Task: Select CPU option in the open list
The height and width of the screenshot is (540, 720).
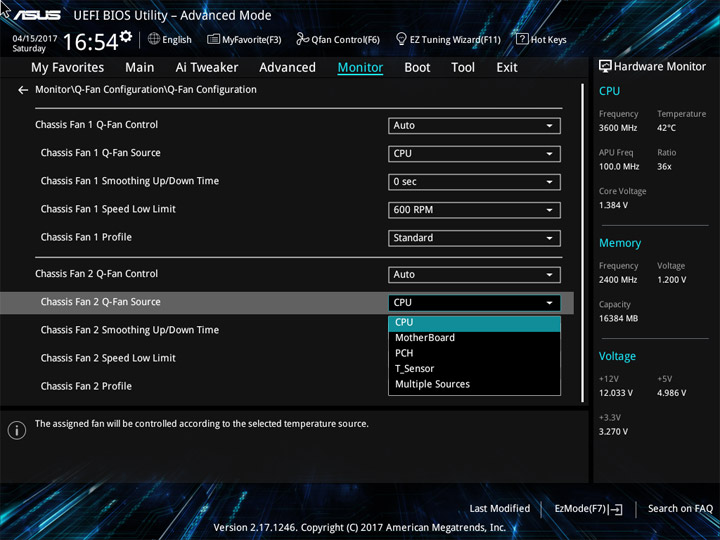Action: (474, 323)
